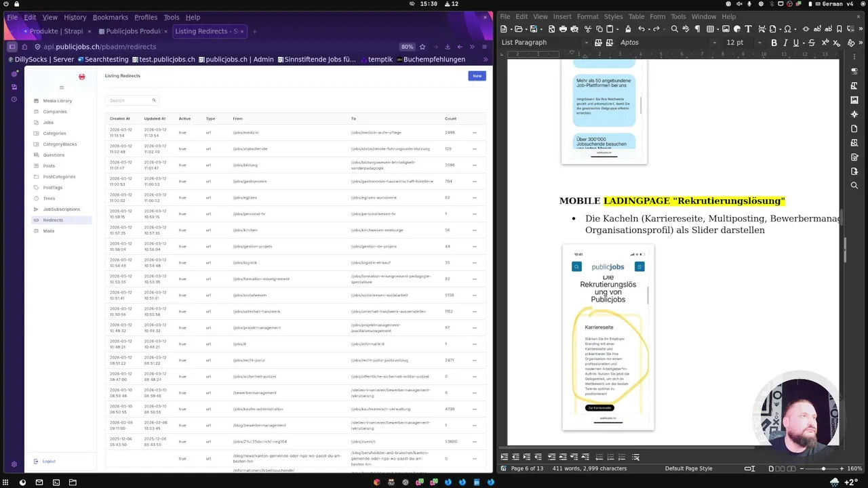
Task: Open the Paragraph Style dropdown List Paragraph
Action: point(587,43)
